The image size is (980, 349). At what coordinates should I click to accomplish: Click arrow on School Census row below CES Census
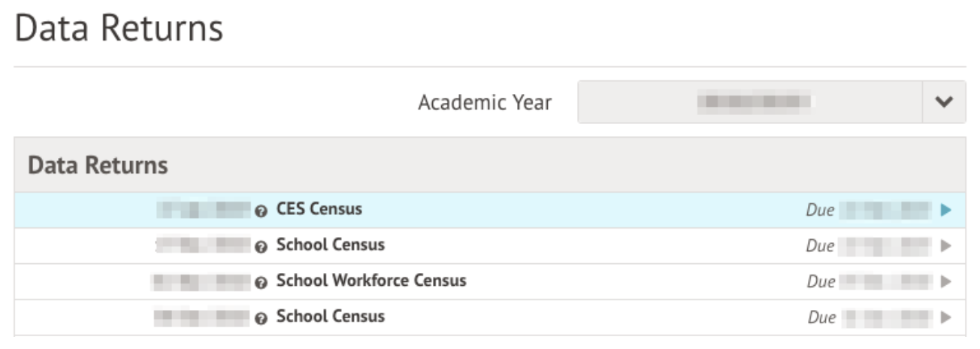point(945,246)
